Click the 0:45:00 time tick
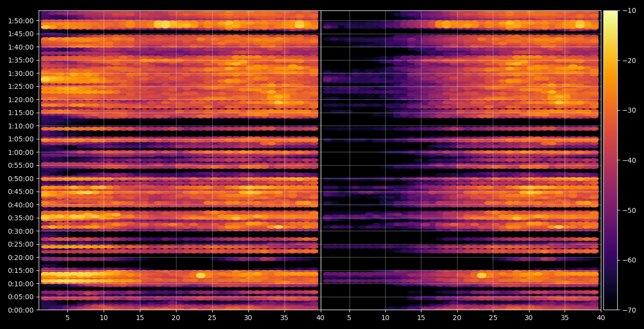Viewport: 644px width, 329px height. coord(21,192)
